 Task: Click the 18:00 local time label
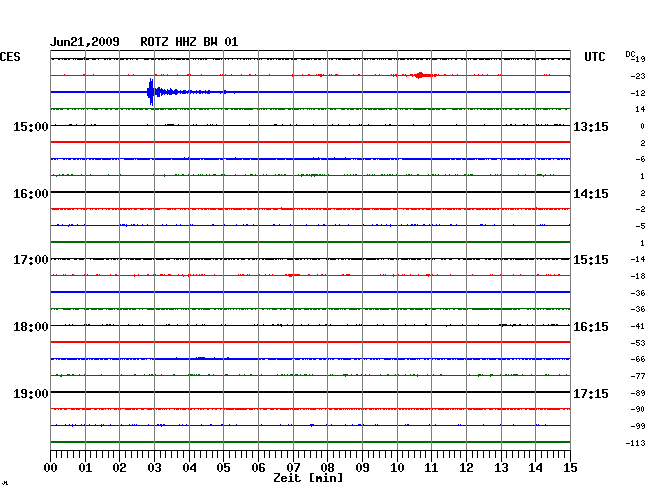pyautogui.click(x=31, y=327)
